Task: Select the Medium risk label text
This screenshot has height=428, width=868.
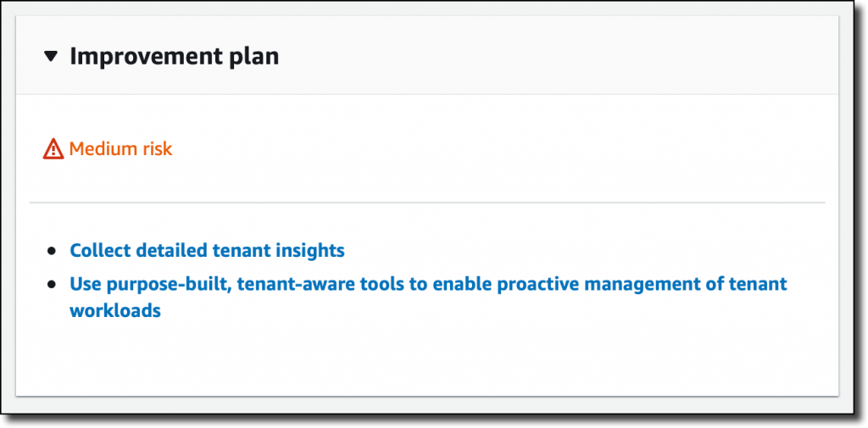Action: tap(120, 149)
